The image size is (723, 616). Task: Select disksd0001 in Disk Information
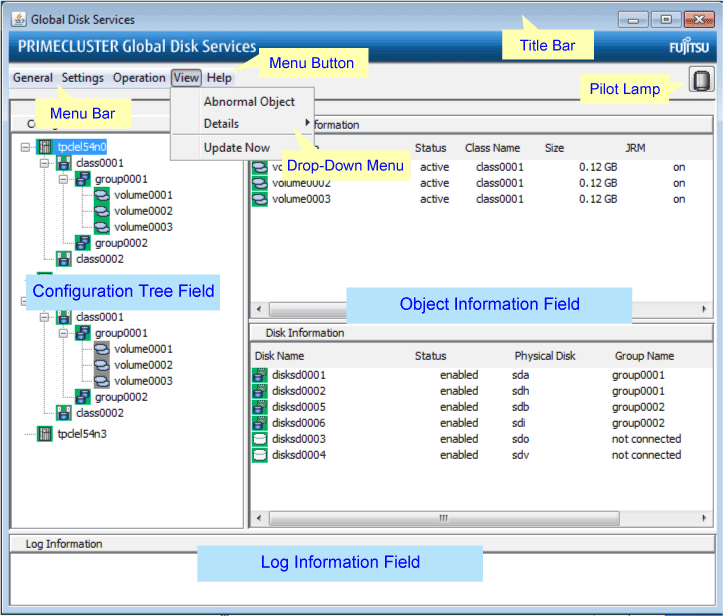coord(298,375)
